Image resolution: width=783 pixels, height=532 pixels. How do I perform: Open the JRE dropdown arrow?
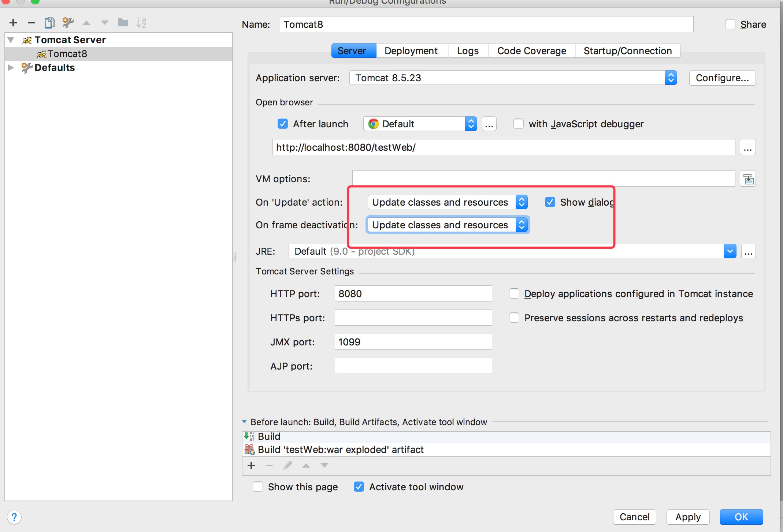pyautogui.click(x=730, y=251)
